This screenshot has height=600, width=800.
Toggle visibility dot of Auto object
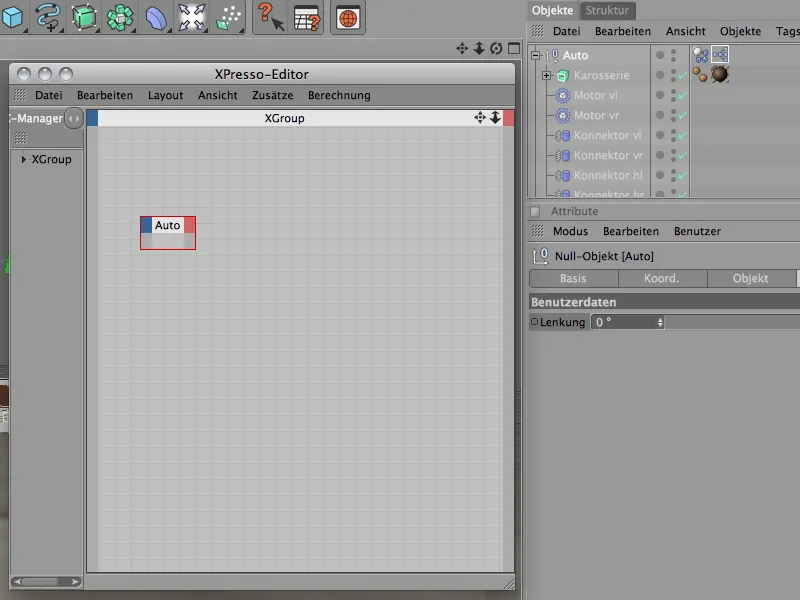click(660, 55)
